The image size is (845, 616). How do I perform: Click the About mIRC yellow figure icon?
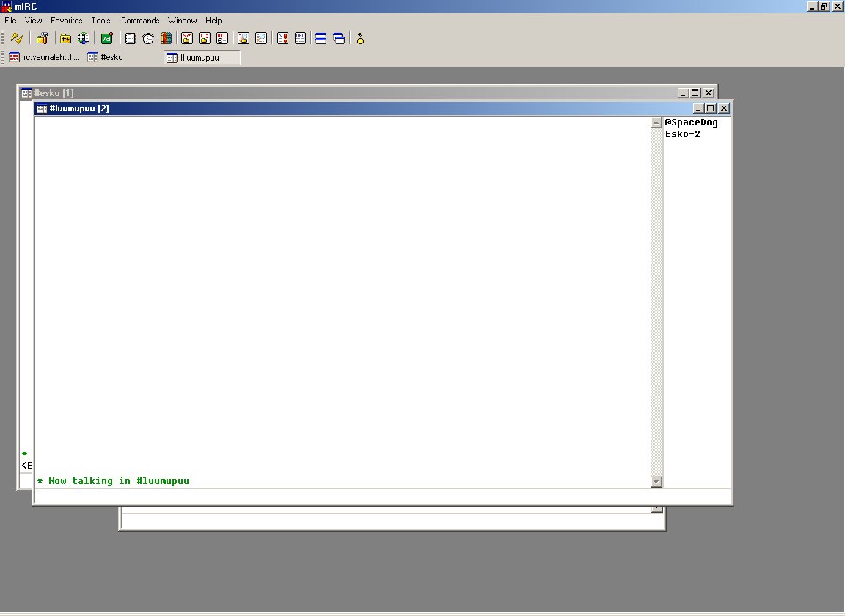point(361,38)
